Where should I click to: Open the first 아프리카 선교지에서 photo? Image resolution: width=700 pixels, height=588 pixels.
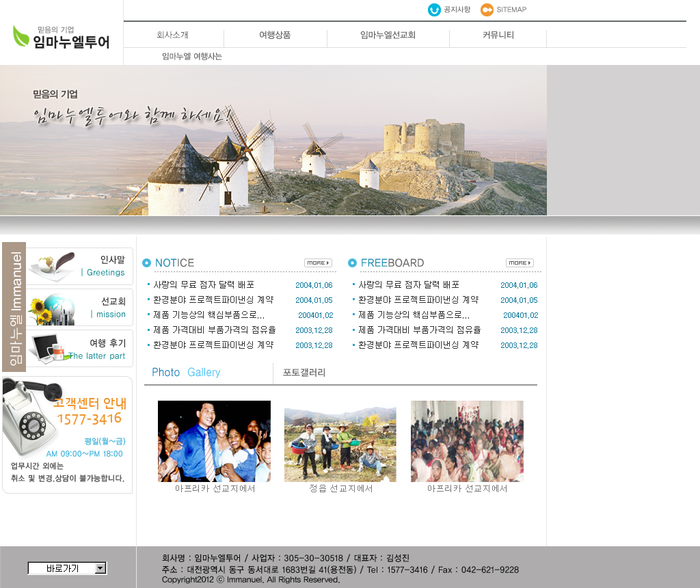click(x=214, y=441)
